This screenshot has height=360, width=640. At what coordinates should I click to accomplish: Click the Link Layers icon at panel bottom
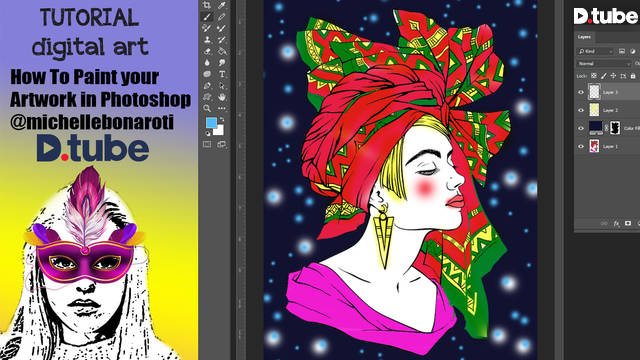[604, 223]
